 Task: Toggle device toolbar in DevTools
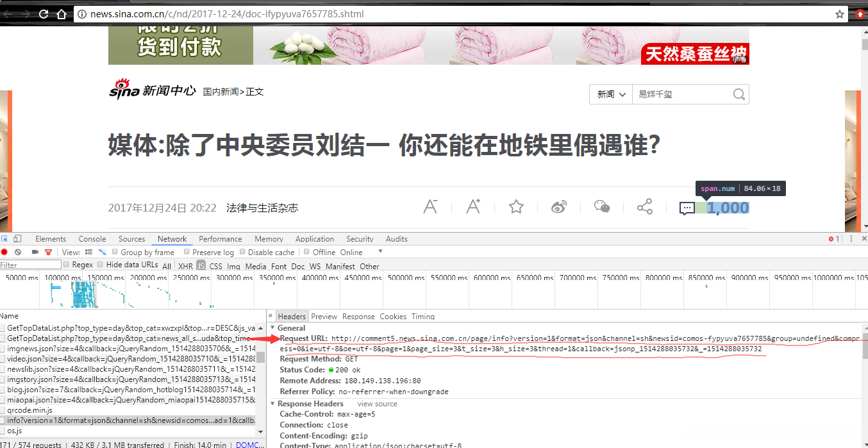(x=17, y=238)
